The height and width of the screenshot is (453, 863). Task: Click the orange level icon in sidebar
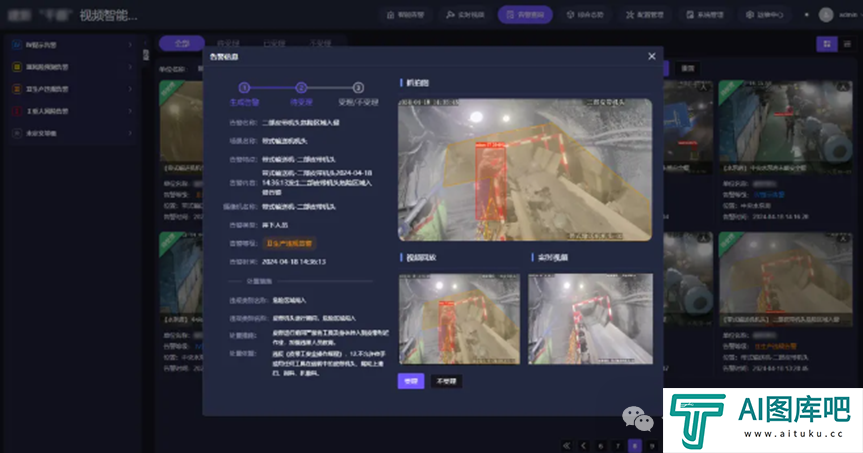(x=17, y=89)
